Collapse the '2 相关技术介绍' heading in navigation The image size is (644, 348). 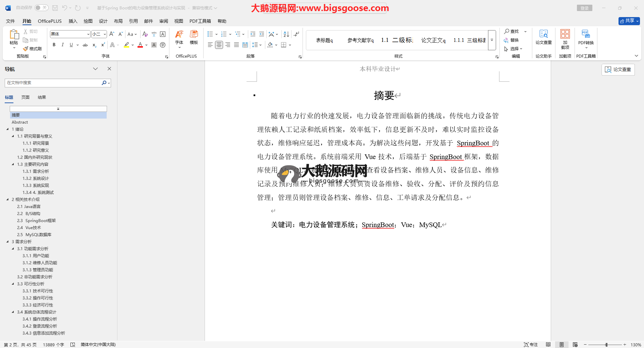coord(8,199)
